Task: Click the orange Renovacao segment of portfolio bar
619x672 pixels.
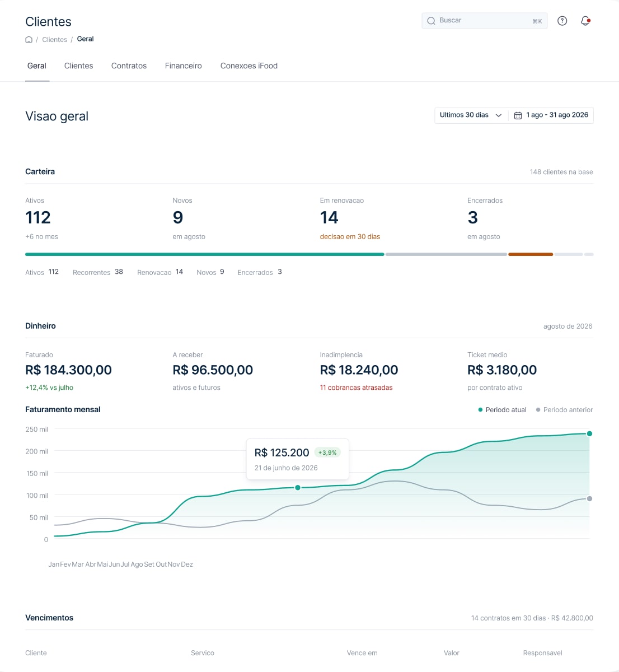Action: click(531, 254)
